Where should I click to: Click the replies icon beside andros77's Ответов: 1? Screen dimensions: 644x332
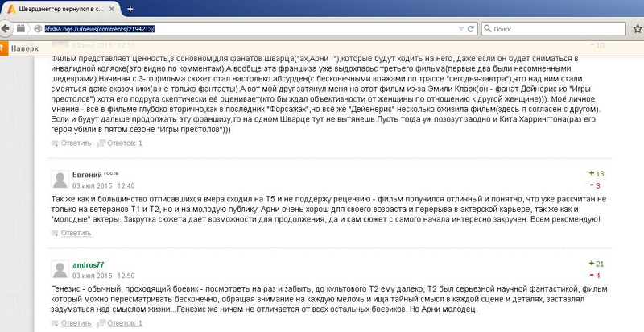[101, 324]
